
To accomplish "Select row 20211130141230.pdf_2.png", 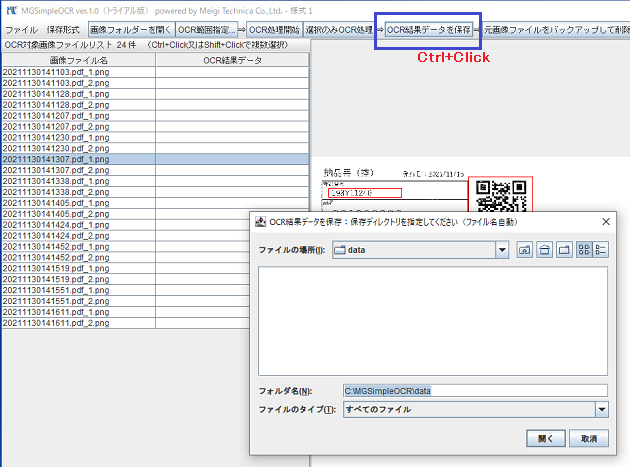I will tap(155, 148).
